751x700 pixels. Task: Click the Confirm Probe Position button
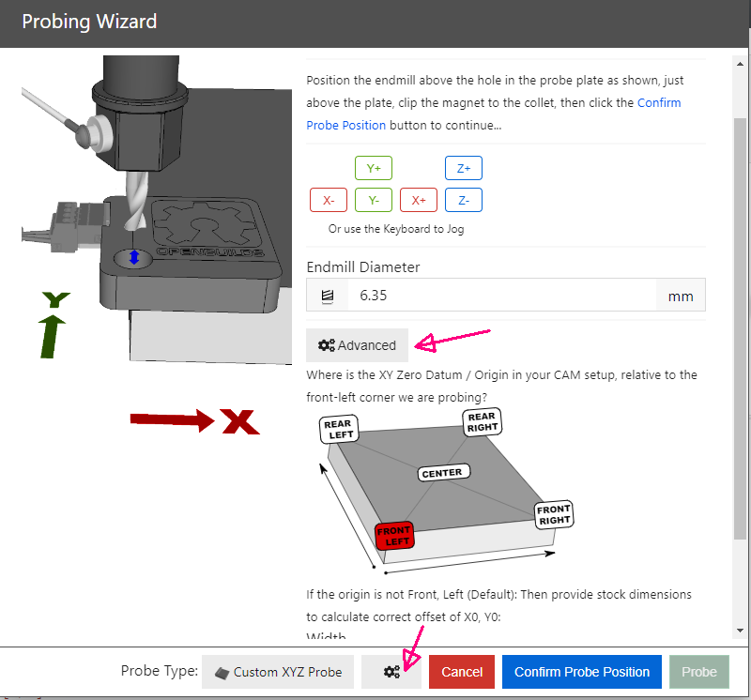pyautogui.click(x=582, y=672)
